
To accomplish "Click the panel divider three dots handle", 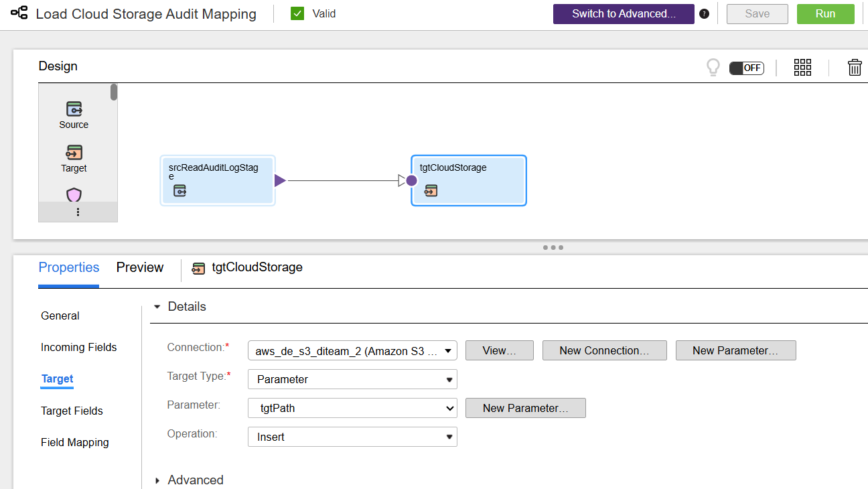I will [x=553, y=247].
